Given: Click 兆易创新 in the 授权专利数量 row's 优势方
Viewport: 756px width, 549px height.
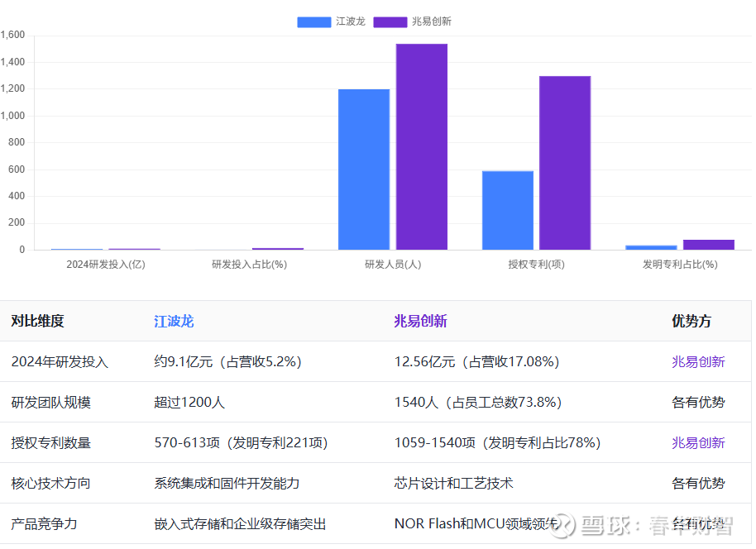Looking at the screenshot, I should point(698,442).
